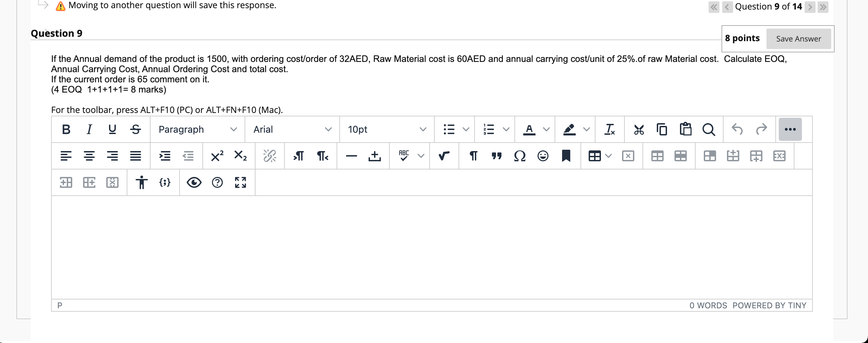The width and height of the screenshot is (868, 343).
Task: Expand spell checker language options
Action: click(421, 156)
